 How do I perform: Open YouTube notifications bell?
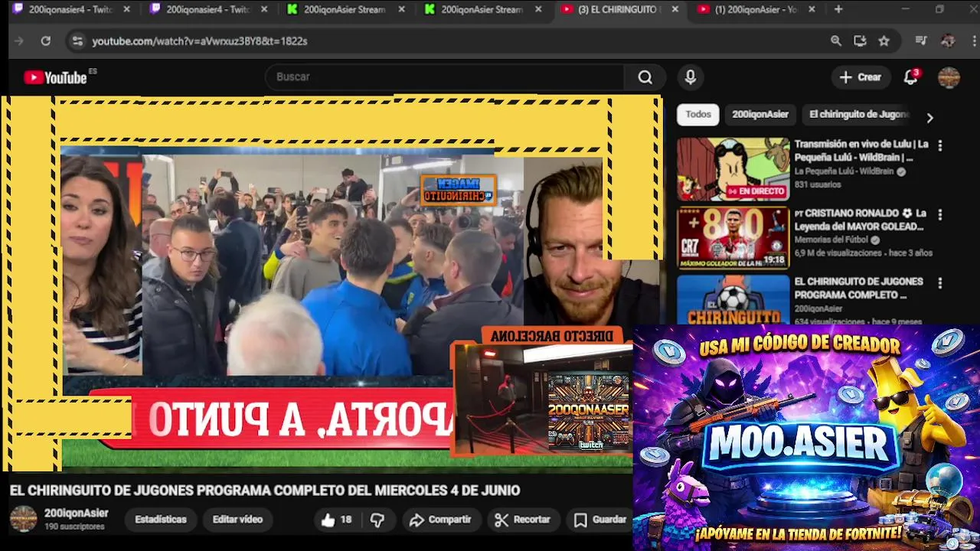[x=911, y=77]
